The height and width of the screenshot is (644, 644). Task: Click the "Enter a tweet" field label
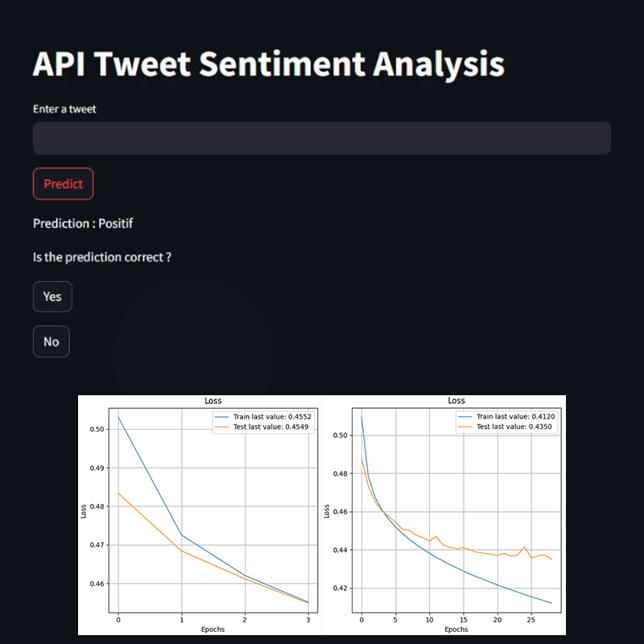[x=64, y=109]
